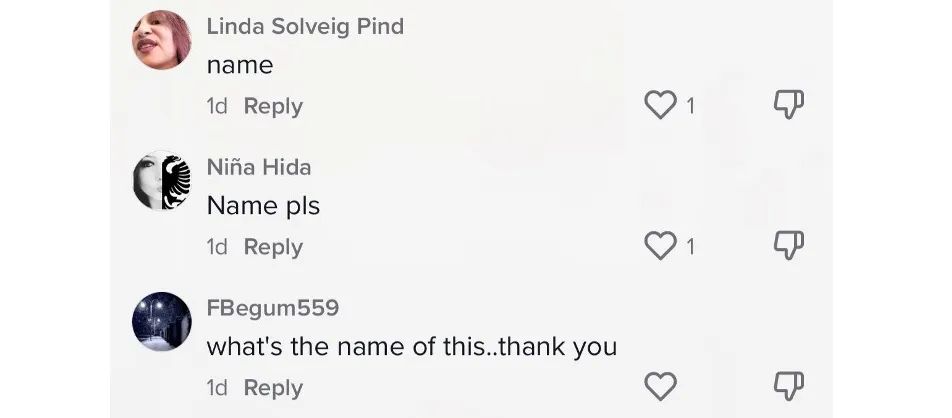Click the username FBegum559
Viewport: 952px width, 418px height.
(272, 309)
